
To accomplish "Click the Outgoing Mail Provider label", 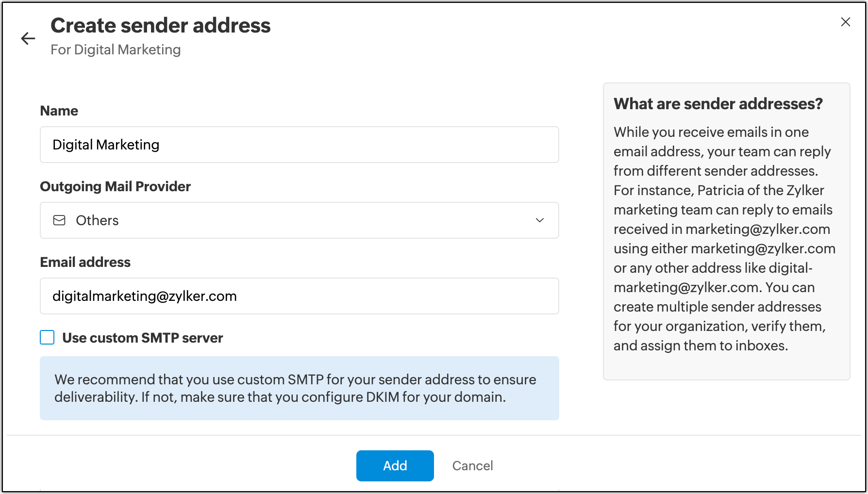I will point(116,186).
